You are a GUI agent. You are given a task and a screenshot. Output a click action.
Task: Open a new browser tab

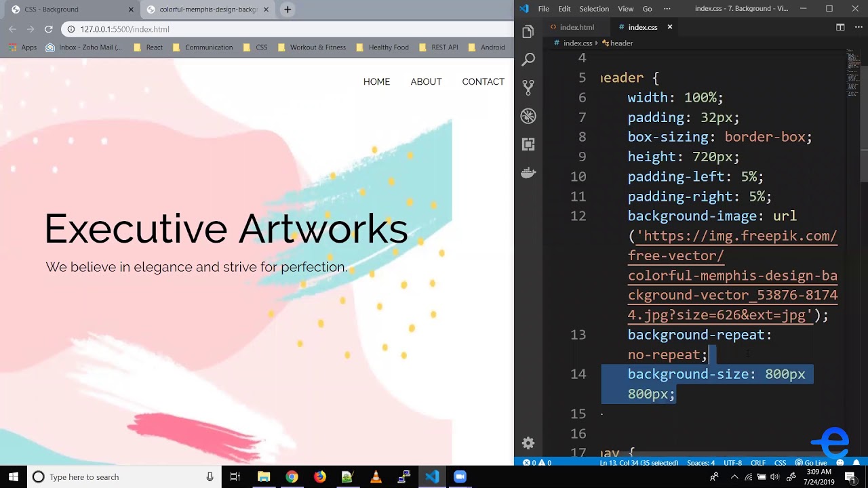pyautogui.click(x=288, y=9)
